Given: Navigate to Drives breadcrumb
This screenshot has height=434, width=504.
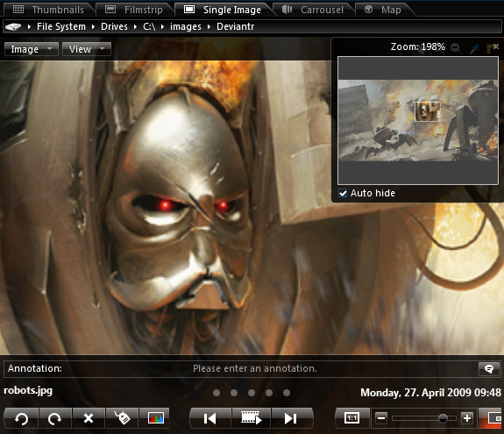Looking at the screenshot, I should click(x=114, y=26).
